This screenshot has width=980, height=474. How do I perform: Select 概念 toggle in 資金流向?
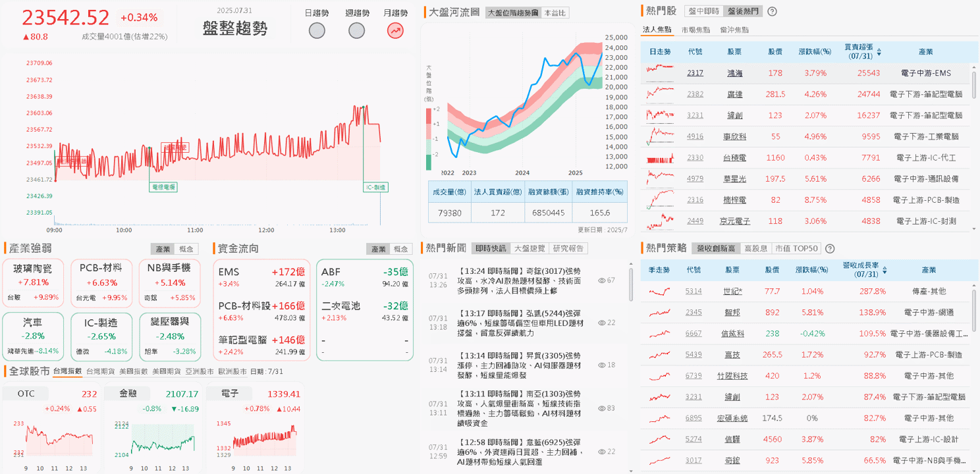401,249
